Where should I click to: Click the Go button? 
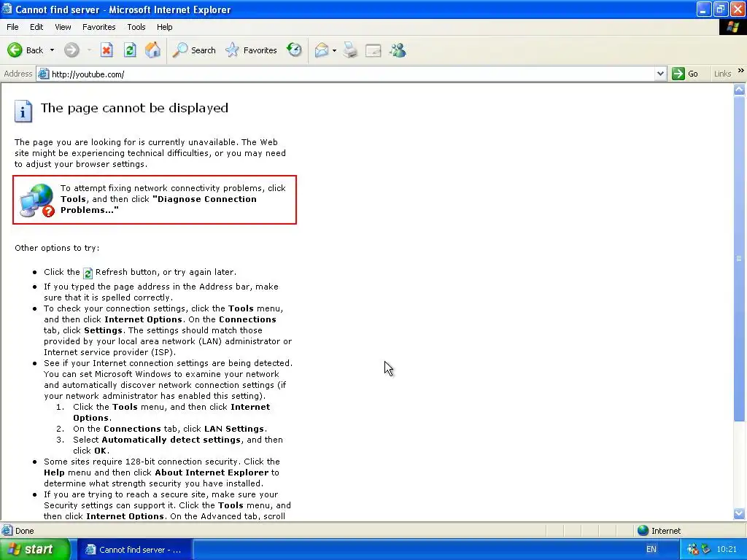684,74
